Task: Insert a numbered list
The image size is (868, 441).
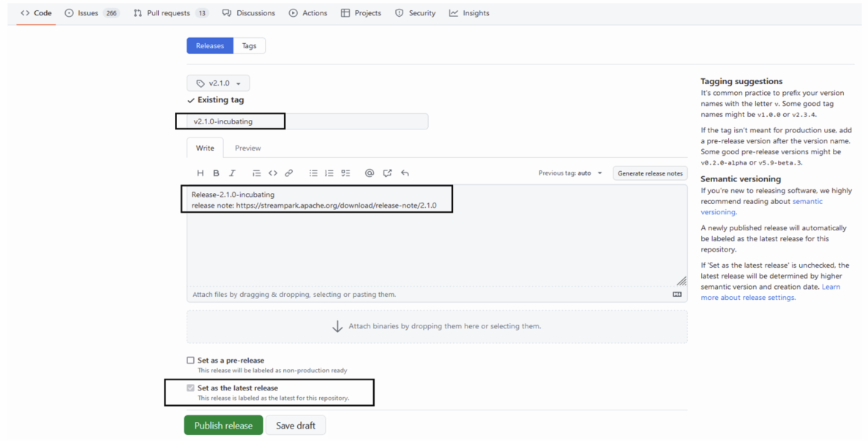Action: pos(329,173)
